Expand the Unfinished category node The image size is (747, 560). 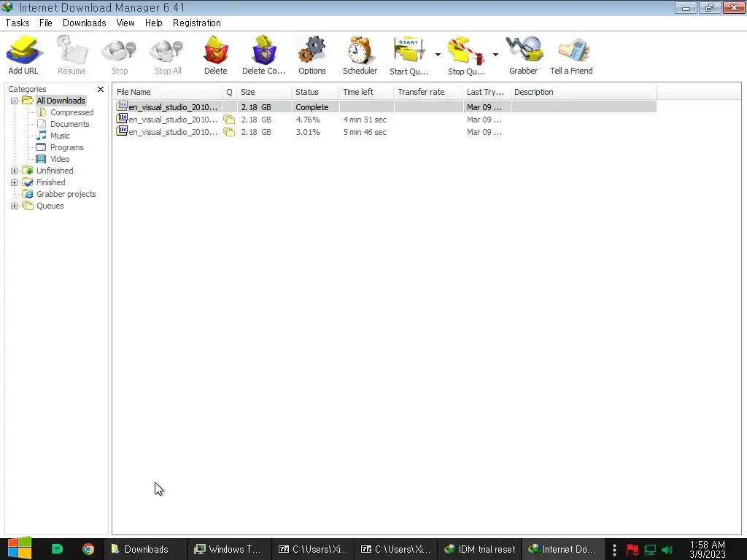pos(15,171)
